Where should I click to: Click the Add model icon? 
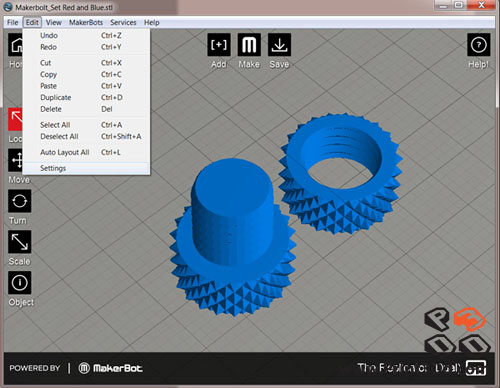219,44
